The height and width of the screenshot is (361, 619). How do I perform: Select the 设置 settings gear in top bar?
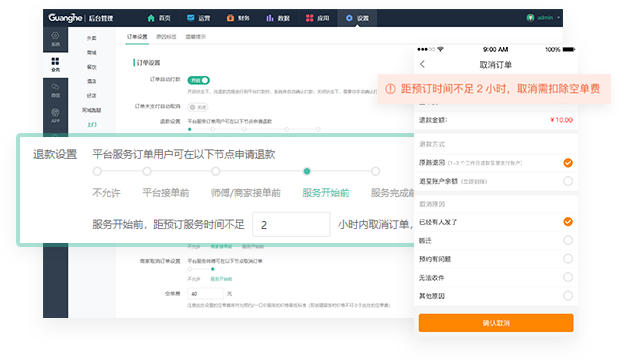point(349,18)
